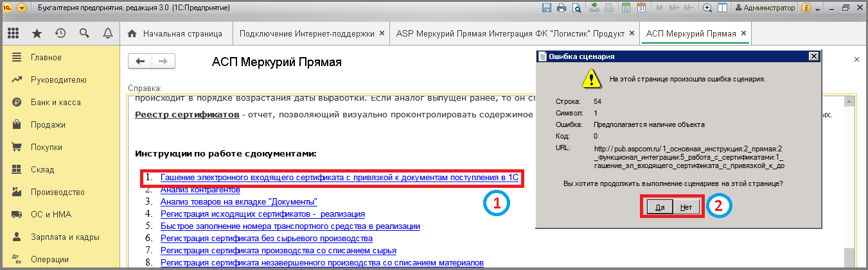Open the sections grid menu icon
The image size is (868, 270).
(x=14, y=33)
